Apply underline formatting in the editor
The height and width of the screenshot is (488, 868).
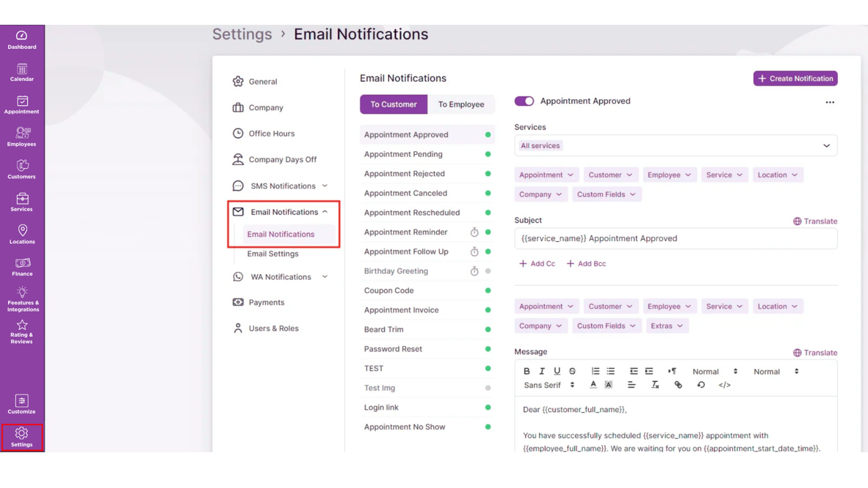(557, 371)
